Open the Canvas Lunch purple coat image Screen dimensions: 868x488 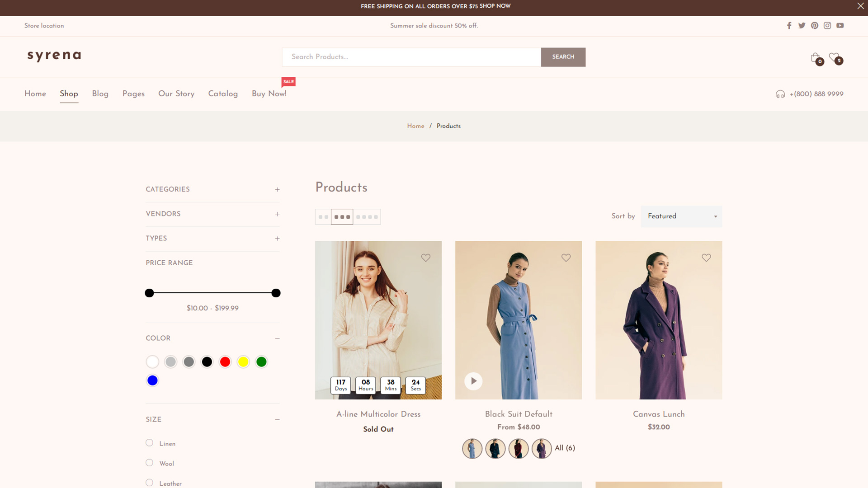click(659, 320)
